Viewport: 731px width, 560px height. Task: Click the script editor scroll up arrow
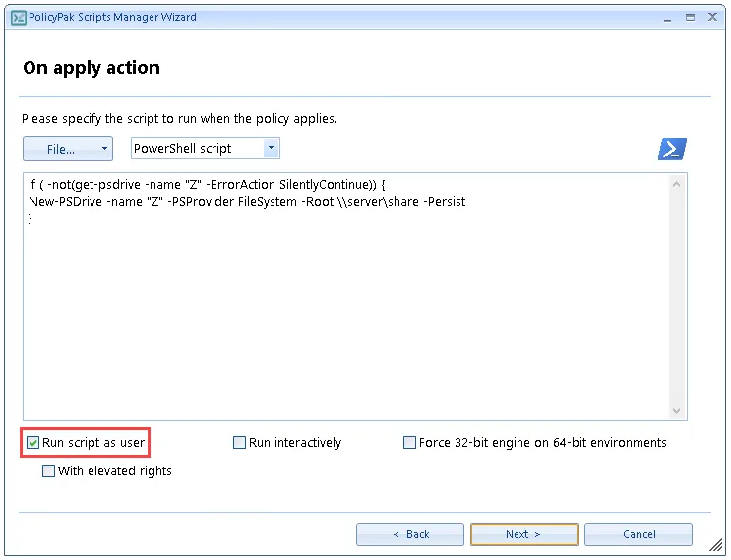(x=677, y=184)
